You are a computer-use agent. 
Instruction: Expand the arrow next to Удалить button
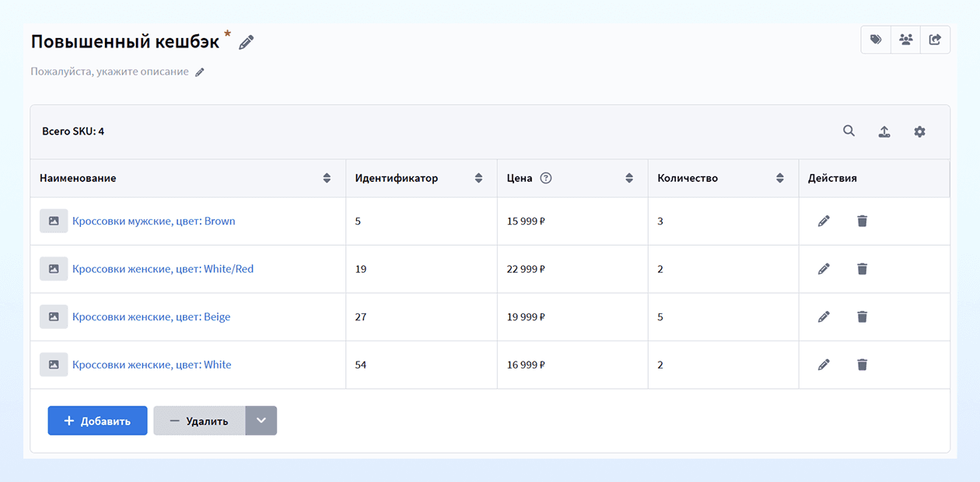tap(261, 421)
